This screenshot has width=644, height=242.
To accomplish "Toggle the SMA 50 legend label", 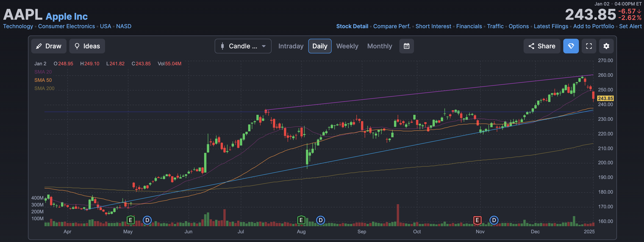I will click(43, 80).
